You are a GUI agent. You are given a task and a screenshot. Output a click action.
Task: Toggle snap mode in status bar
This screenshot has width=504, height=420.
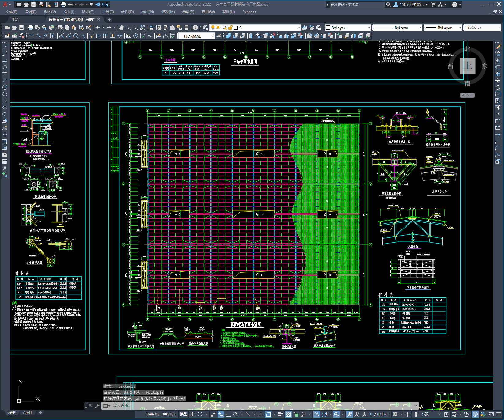pos(200,414)
